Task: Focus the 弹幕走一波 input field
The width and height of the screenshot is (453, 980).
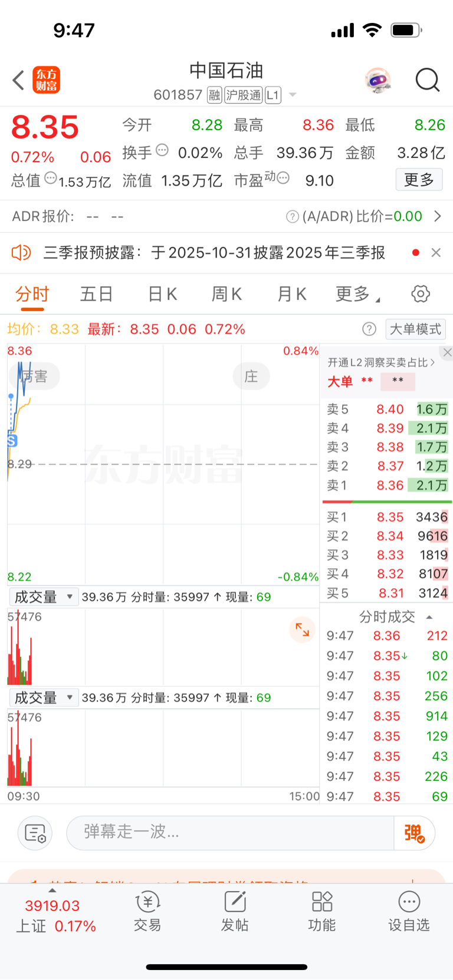Action: point(230,832)
